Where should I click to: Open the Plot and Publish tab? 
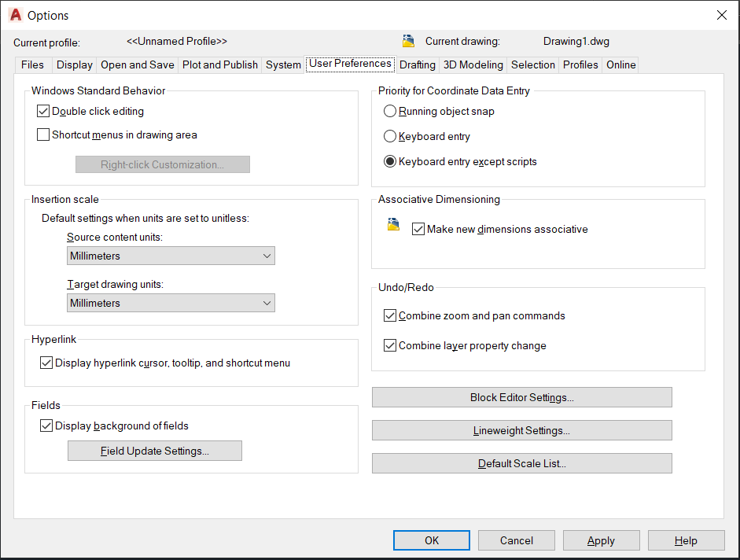[220, 65]
